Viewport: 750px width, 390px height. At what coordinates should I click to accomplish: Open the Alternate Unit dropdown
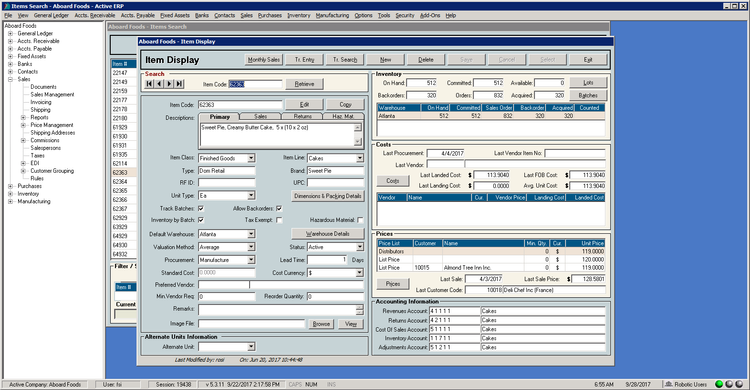click(251, 347)
